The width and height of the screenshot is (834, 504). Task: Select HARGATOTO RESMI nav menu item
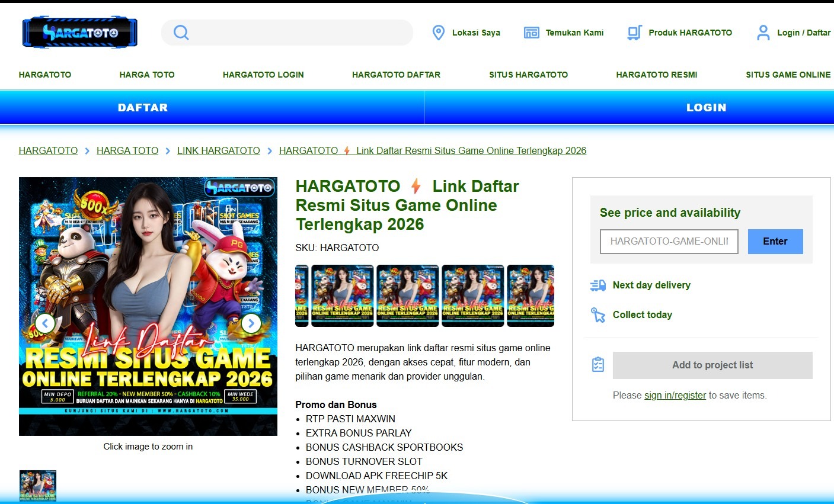[x=657, y=75]
